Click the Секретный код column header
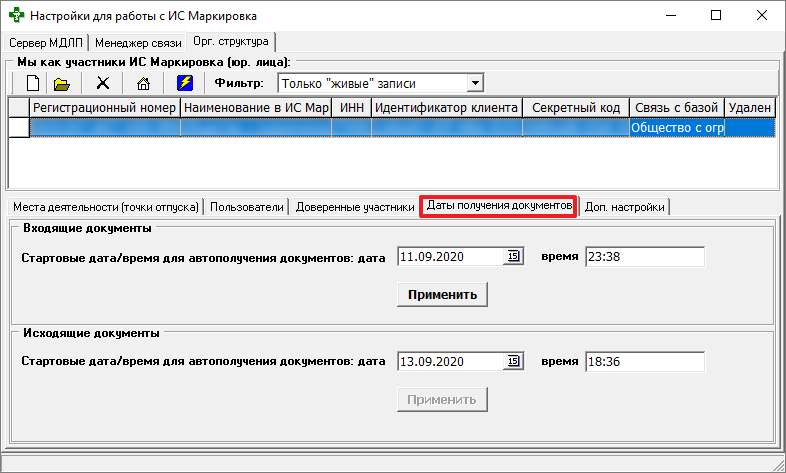Image resolution: width=786 pixels, height=473 pixels. (574, 107)
